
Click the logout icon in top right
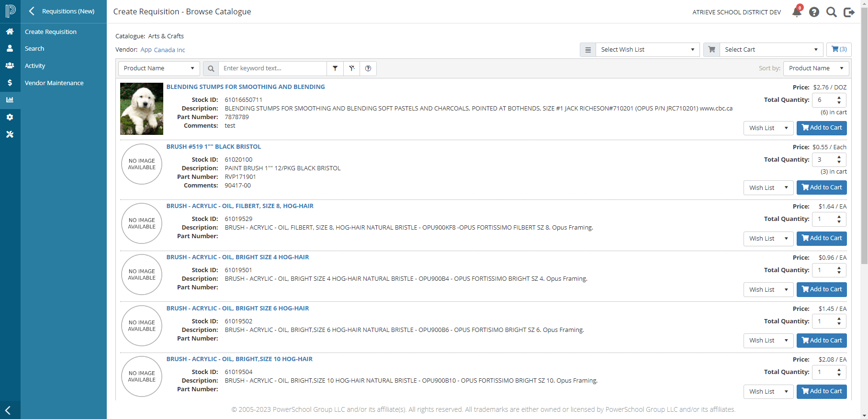pyautogui.click(x=849, y=12)
